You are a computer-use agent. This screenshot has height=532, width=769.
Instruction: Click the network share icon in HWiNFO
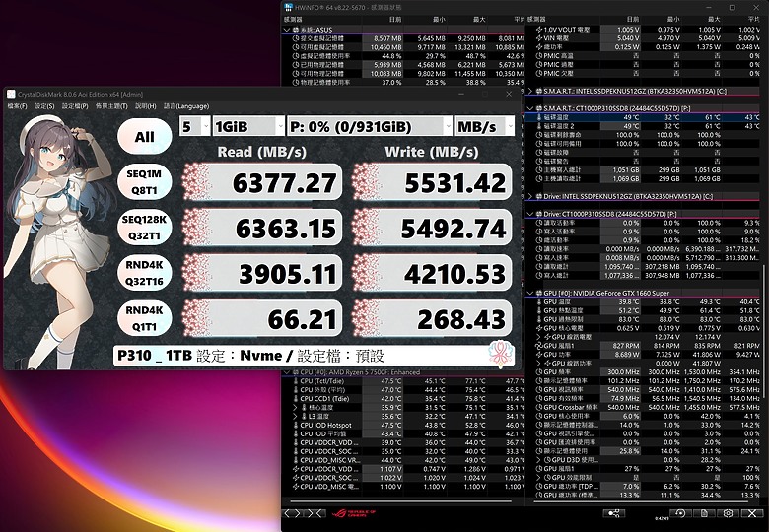(613, 513)
